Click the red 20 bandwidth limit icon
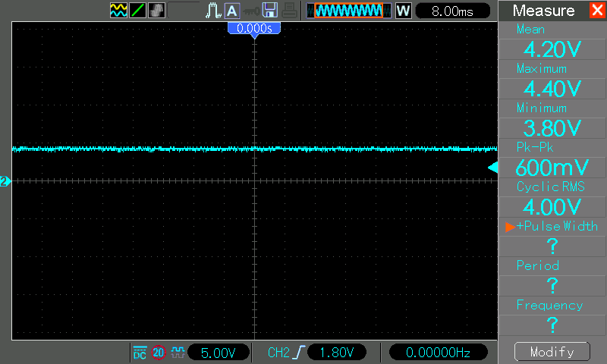 click(159, 353)
